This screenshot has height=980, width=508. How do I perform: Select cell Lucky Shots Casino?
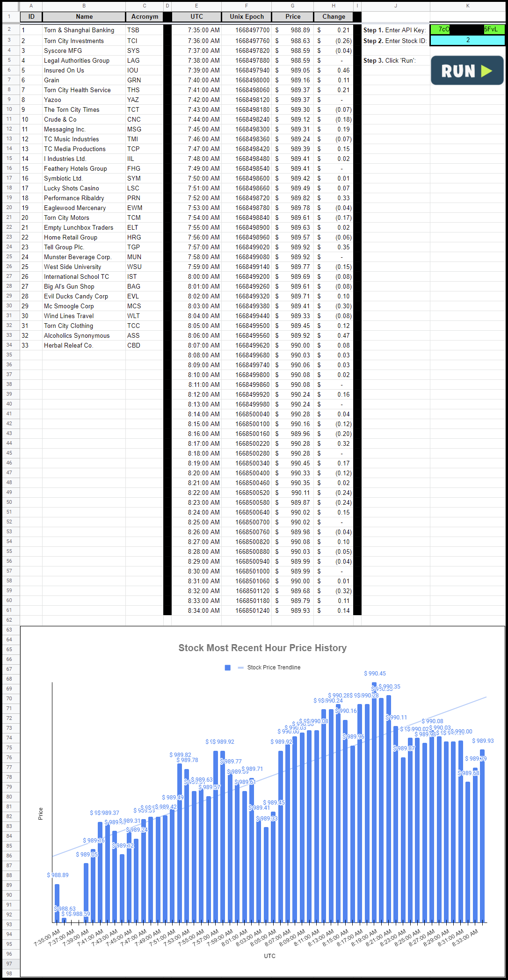tap(84, 188)
